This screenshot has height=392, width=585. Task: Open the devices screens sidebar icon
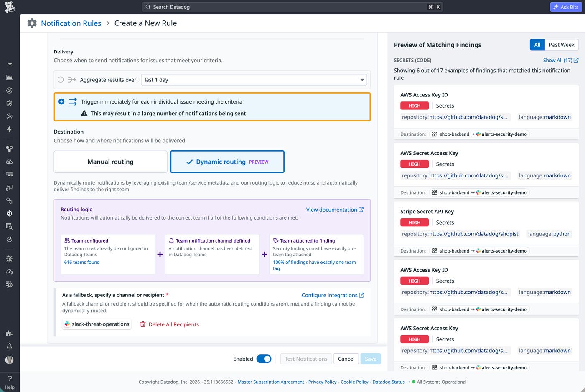pos(9,187)
